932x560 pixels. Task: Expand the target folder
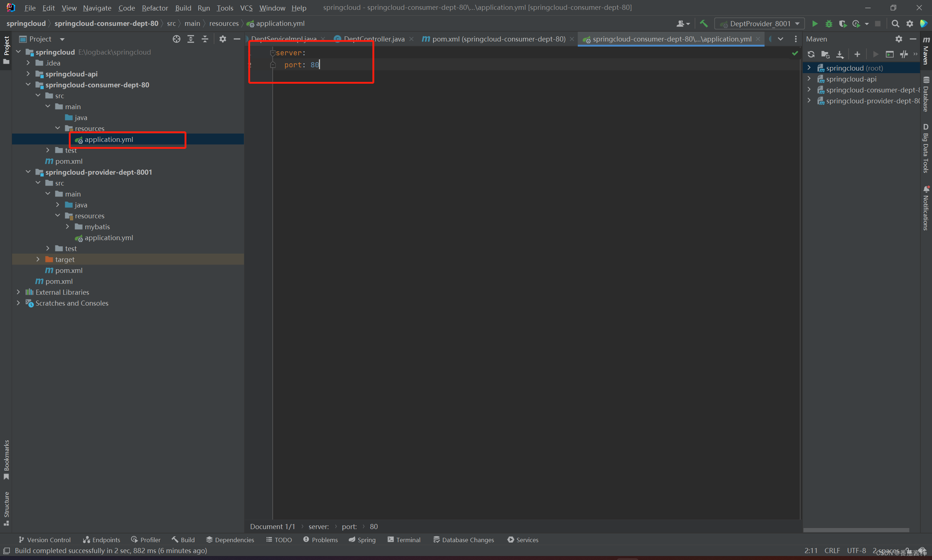[38, 259]
